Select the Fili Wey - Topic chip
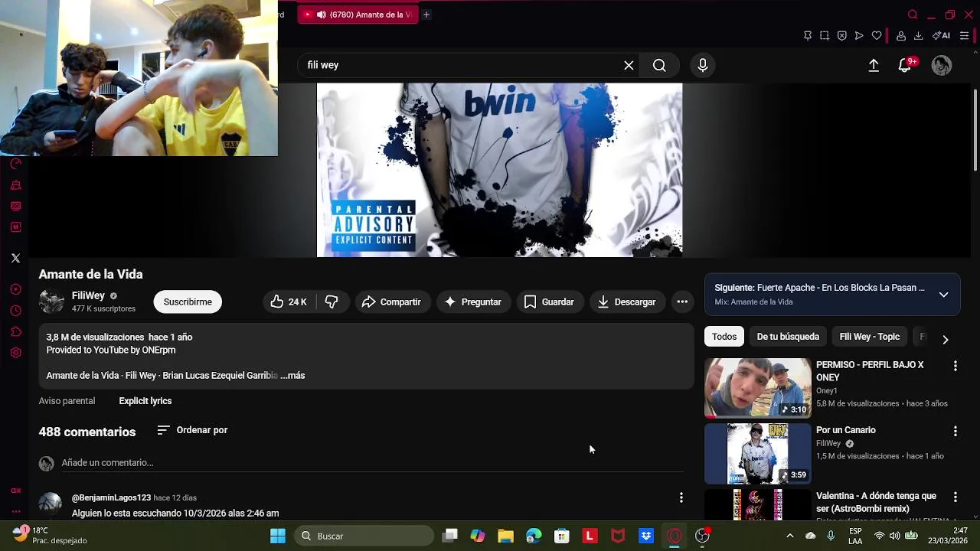The width and height of the screenshot is (980, 551). [x=870, y=337]
